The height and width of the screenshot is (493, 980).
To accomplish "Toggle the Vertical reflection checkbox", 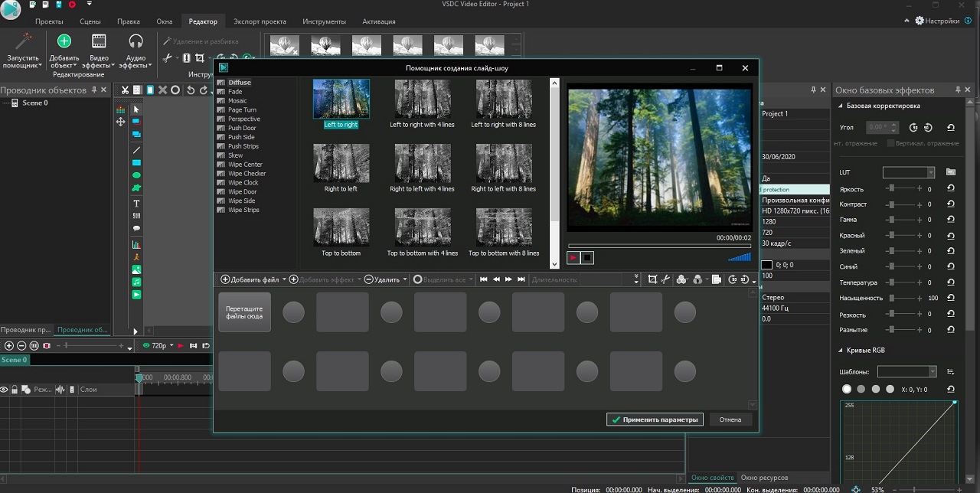I will coord(890,143).
